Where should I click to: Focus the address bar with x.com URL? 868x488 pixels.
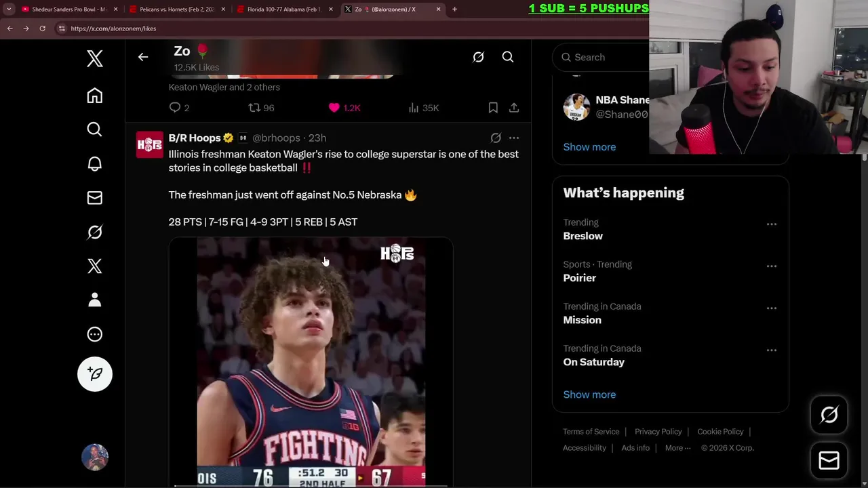(353, 28)
